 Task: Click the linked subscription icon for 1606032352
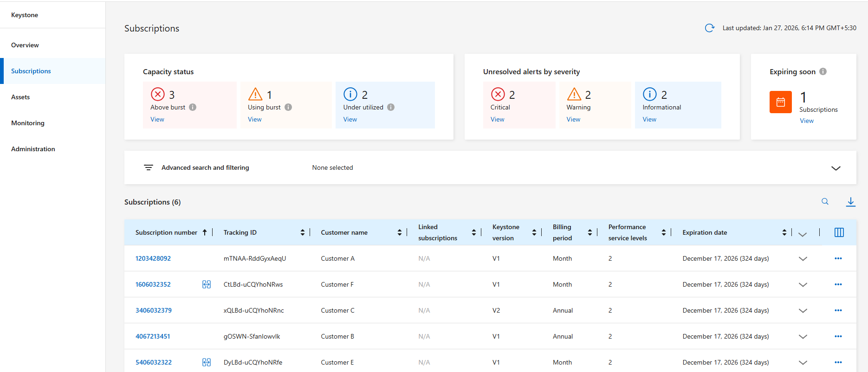click(x=207, y=284)
